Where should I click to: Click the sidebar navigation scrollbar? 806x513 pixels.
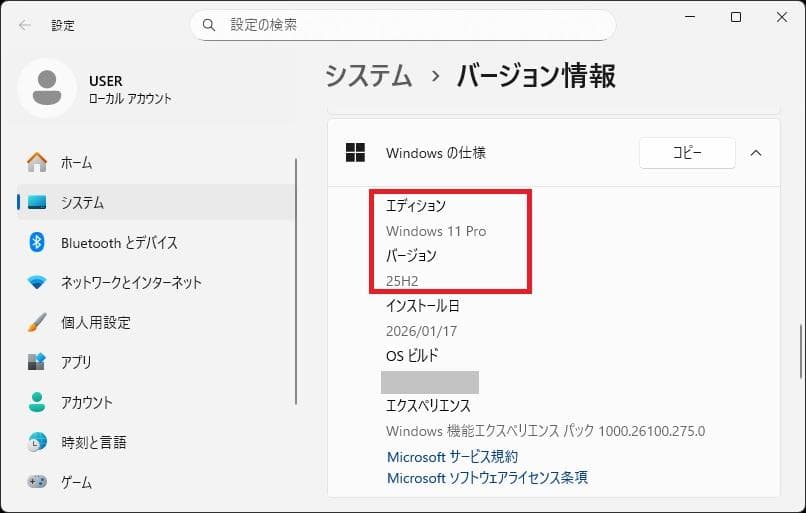point(296,281)
